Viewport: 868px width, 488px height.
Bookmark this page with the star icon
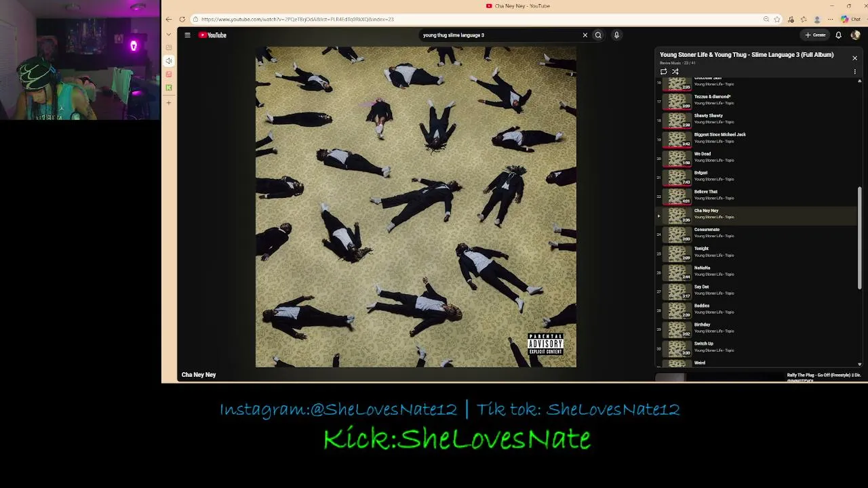coord(777,19)
